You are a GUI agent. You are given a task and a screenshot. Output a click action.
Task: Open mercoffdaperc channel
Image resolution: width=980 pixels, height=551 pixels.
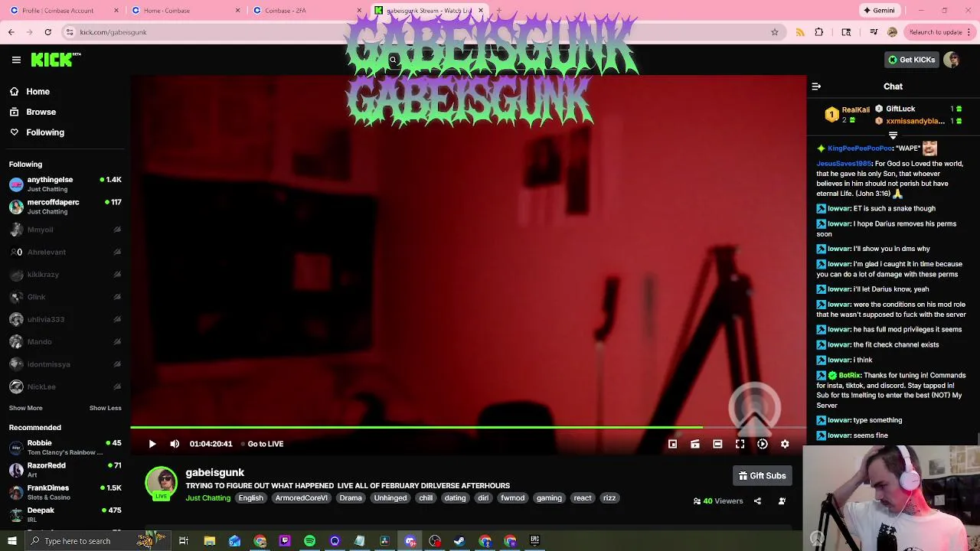coord(65,207)
